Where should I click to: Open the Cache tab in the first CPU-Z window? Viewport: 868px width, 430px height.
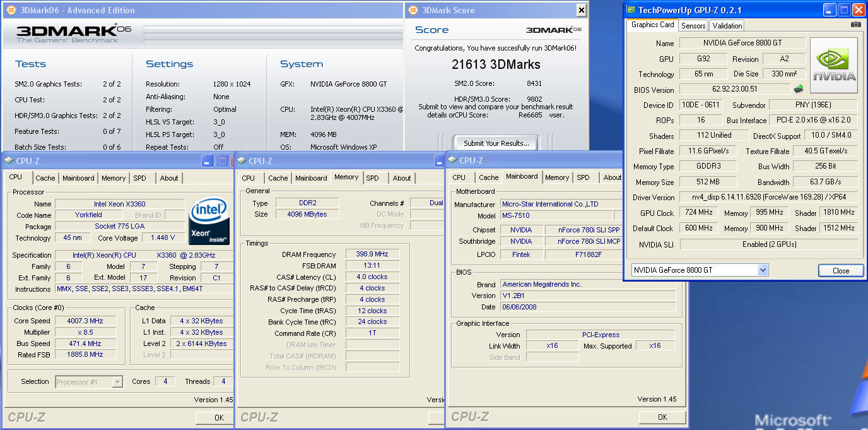pyautogui.click(x=45, y=178)
